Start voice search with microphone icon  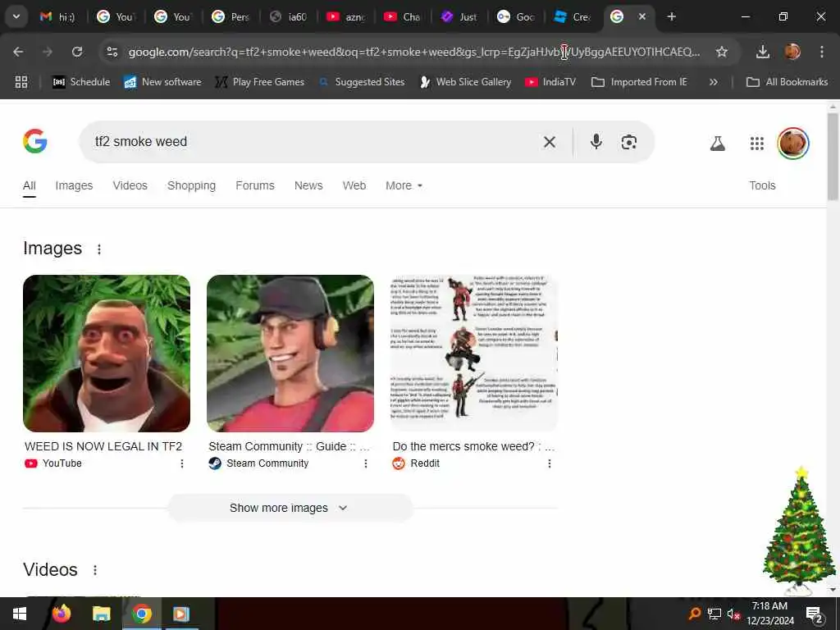point(596,142)
